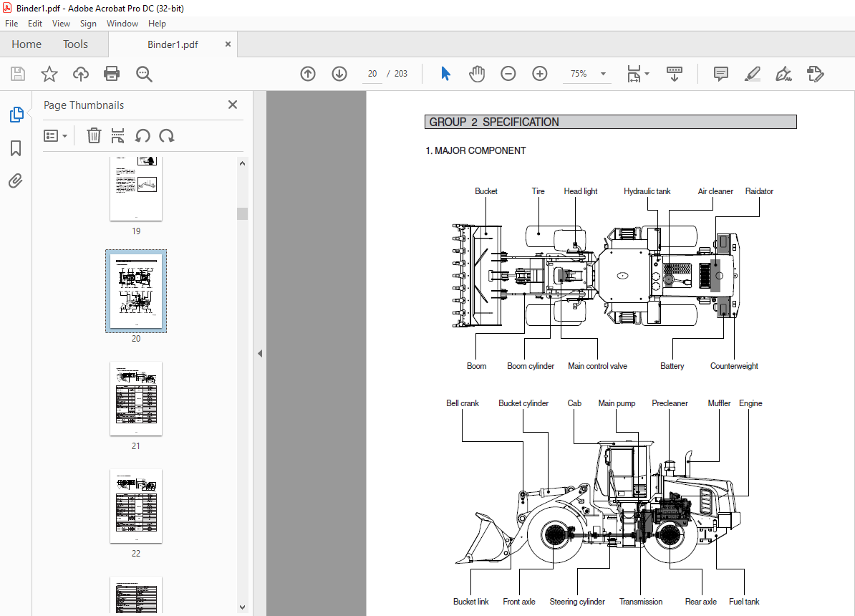855x616 pixels.
Task: Select page 20 thumbnail
Action: click(x=136, y=291)
